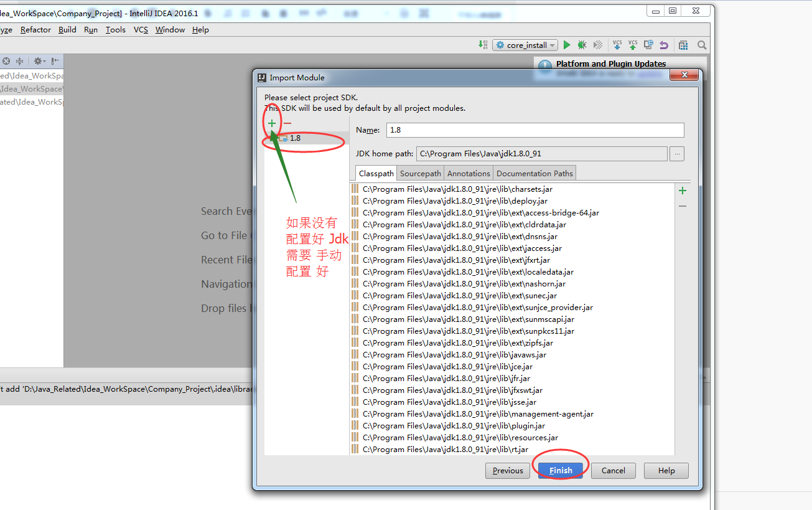Viewport: 812px width, 510px height.
Task: Select the nashorn.jar classpath entry
Action: click(x=513, y=283)
